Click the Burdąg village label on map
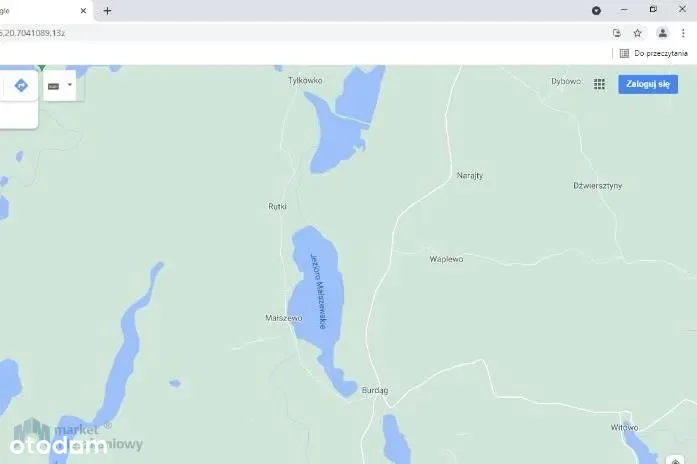 click(x=374, y=390)
